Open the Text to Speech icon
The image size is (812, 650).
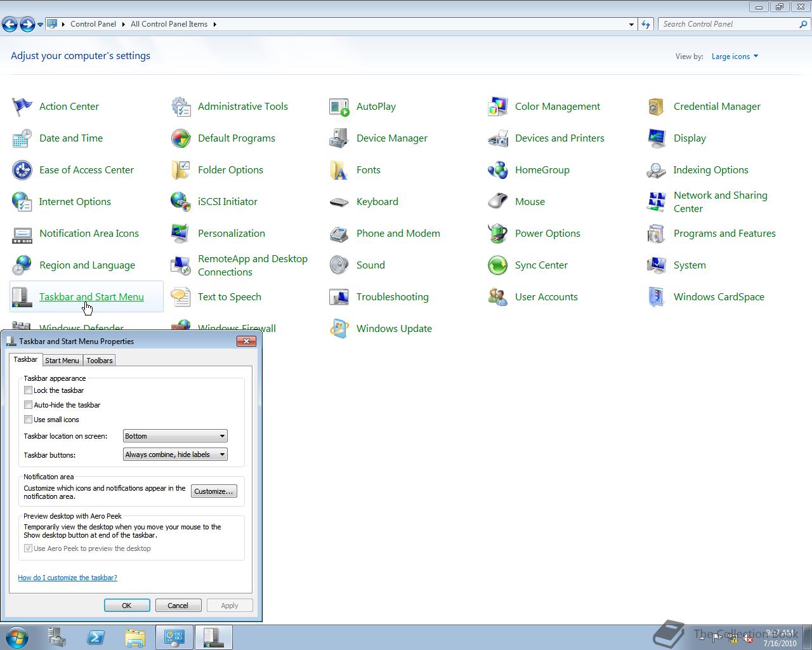click(181, 297)
